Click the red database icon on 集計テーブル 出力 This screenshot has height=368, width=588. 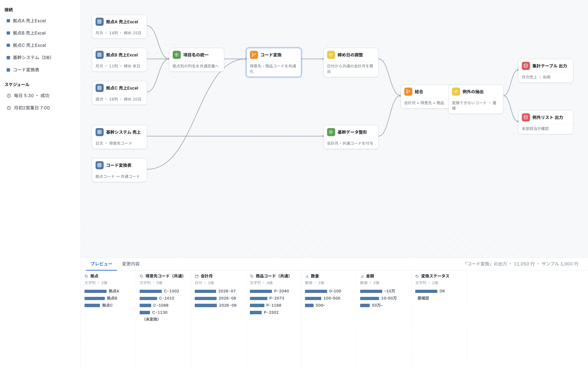point(526,66)
